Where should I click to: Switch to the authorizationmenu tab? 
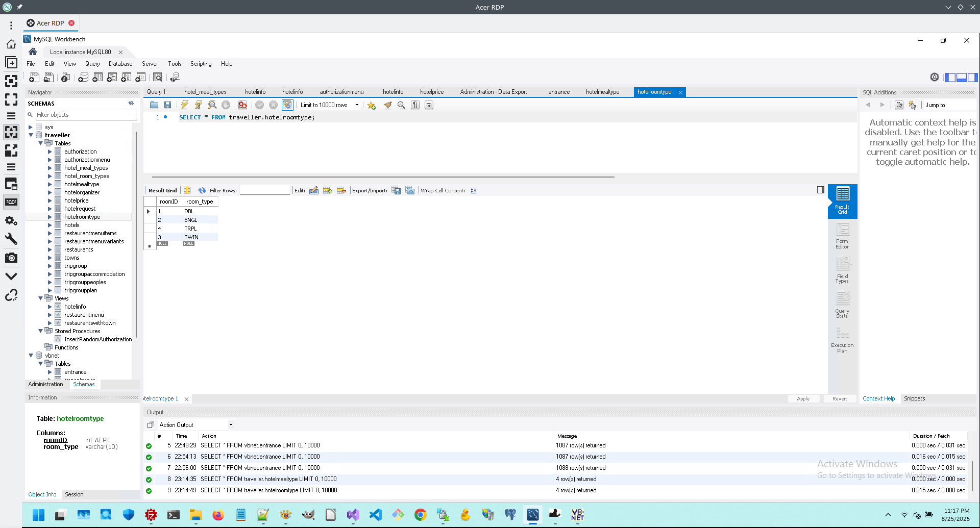341,92
